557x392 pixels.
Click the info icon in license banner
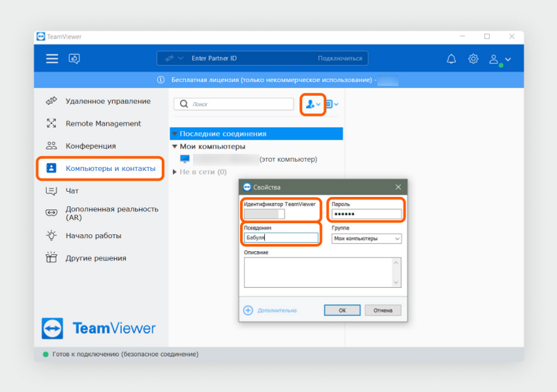click(x=161, y=80)
